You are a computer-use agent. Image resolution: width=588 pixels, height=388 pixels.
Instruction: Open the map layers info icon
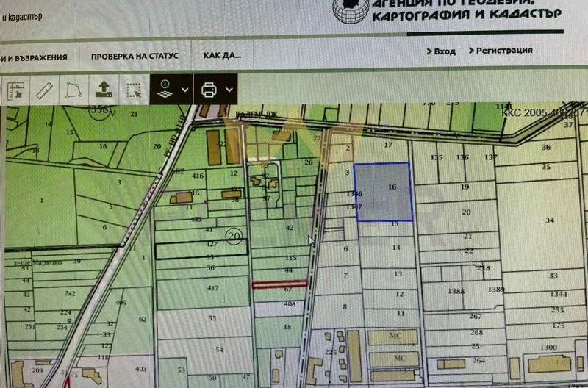pos(165,90)
